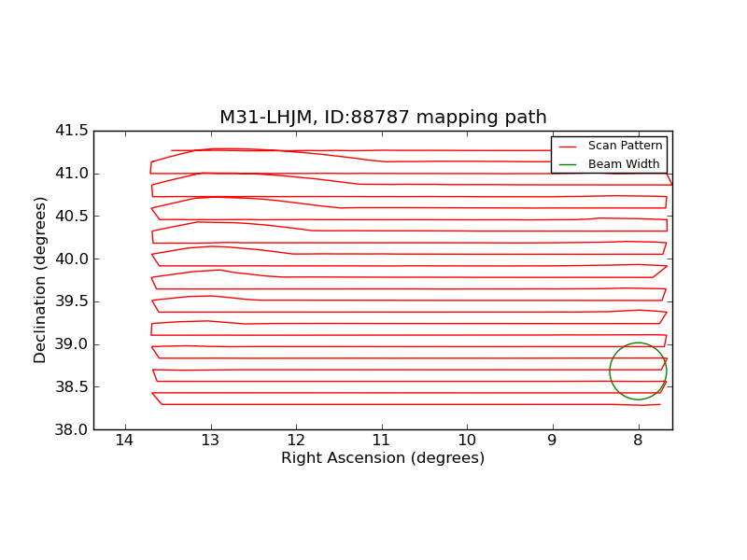Image resolution: width=747 pixels, height=560 pixels.
Task: Click the y-axis tick label '39.5'
Action: click(x=72, y=301)
